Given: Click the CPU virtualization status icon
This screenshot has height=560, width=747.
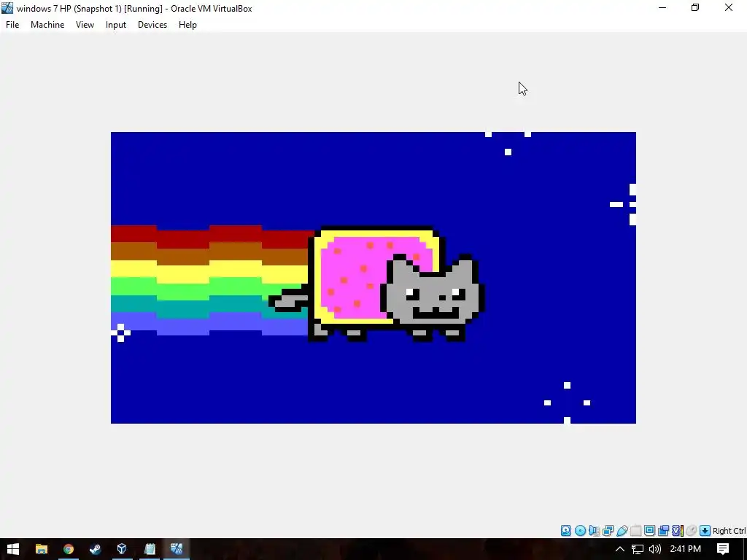Looking at the screenshot, I should click(678, 531).
